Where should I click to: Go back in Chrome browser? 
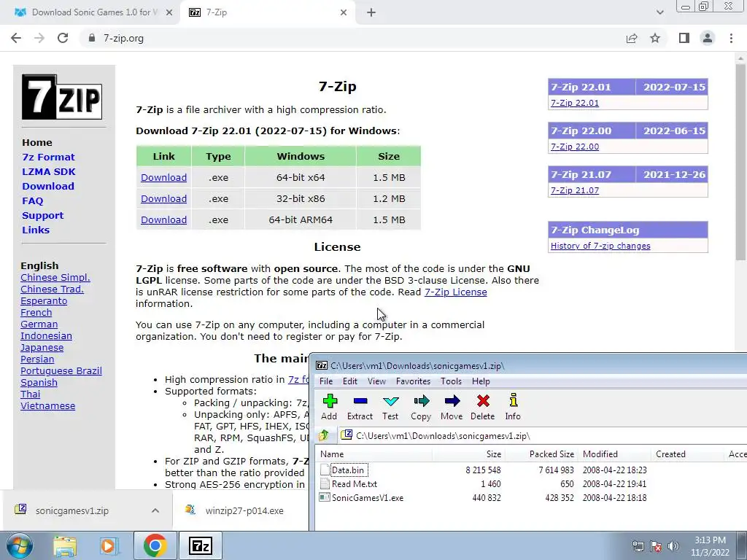(x=16, y=38)
